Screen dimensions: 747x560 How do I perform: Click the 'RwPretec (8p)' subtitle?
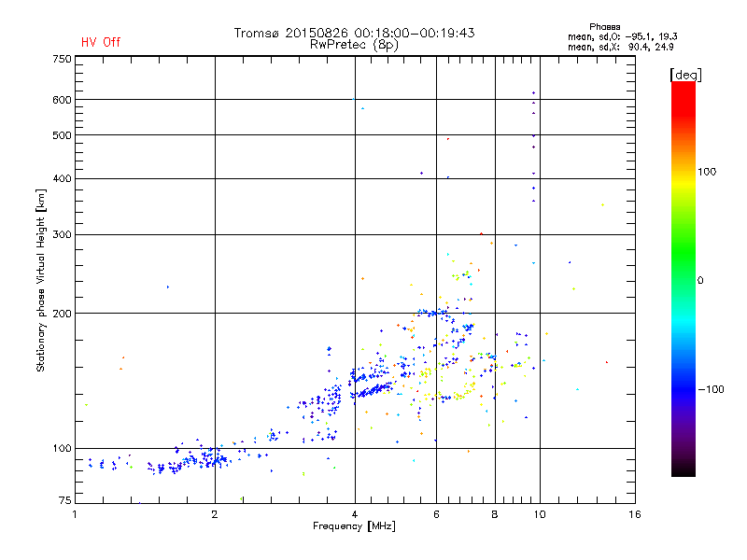click(x=354, y=45)
